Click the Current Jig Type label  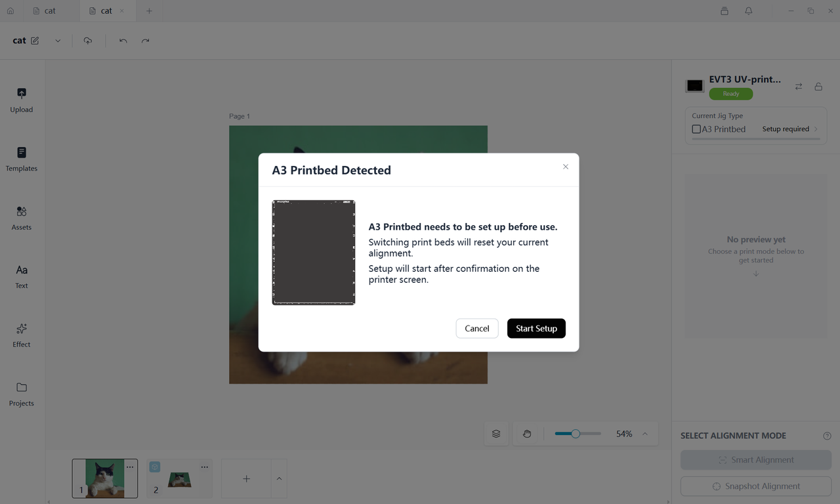[717, 115]
